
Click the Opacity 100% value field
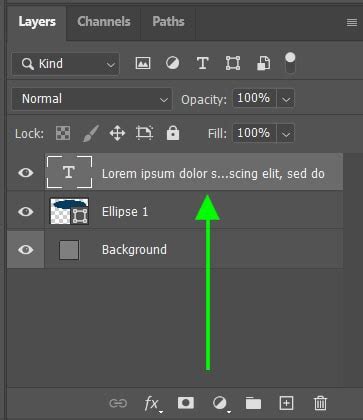254,98
